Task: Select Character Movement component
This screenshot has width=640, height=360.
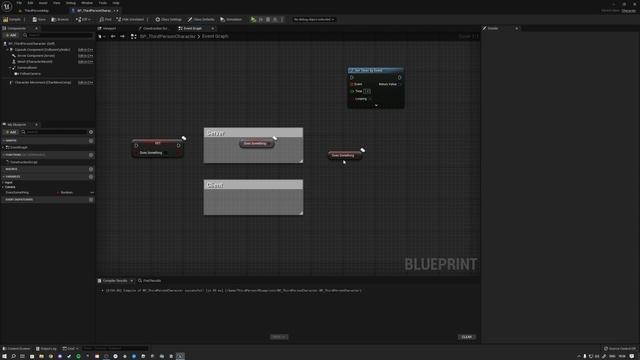Action: click(42, 82)
